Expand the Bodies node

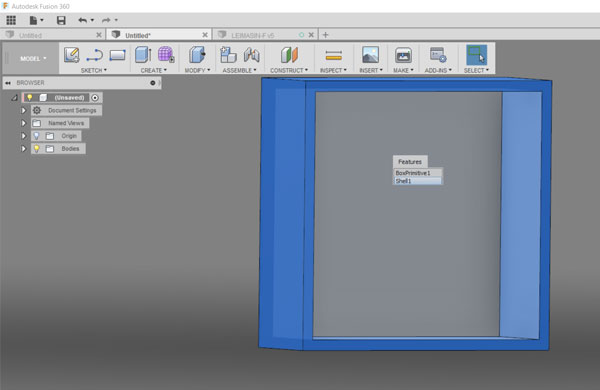click(x=23, y=148)
